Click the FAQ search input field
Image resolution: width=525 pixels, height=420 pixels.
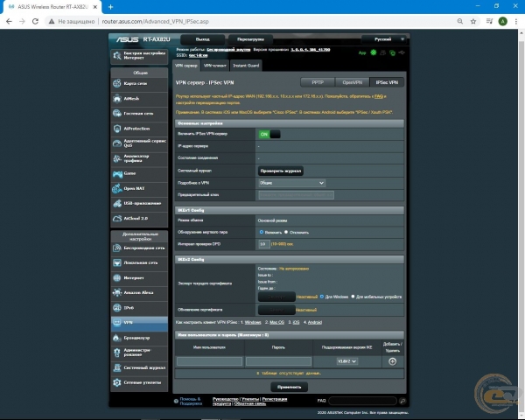pos(362,401)
